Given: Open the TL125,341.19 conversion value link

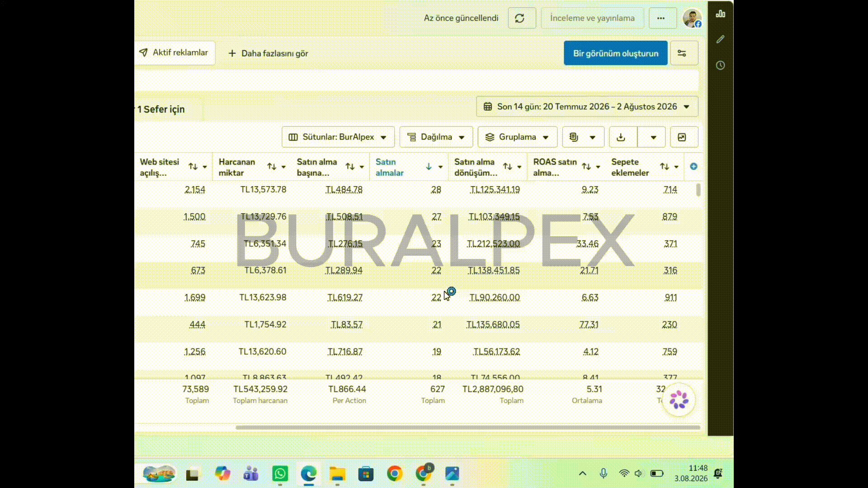Looking at the screenshot, I should coord(495,190).
